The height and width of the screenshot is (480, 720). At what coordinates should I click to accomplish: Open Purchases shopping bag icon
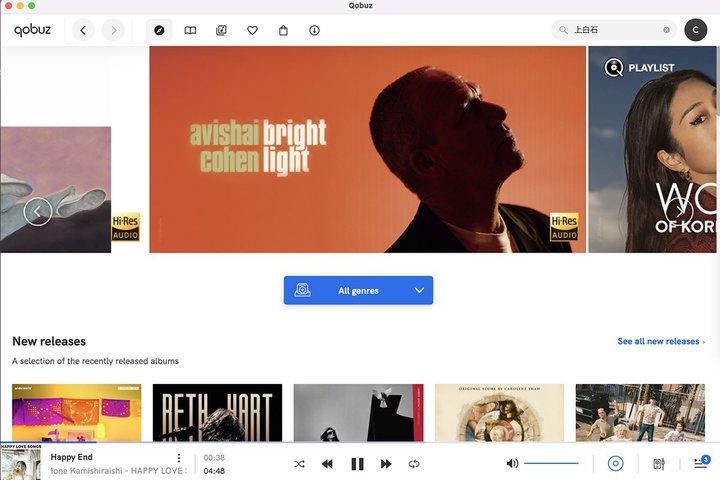click(x=283, y=30)
